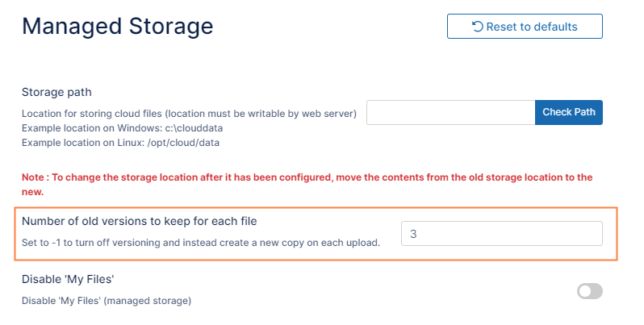Click the circular arrow reset icon

477,27
